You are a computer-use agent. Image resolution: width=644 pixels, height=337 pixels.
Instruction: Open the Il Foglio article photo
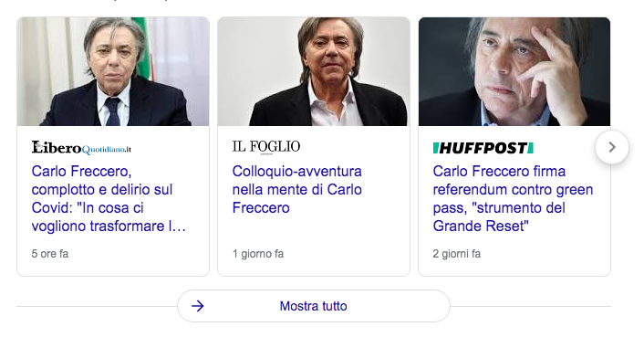[314, 71]
